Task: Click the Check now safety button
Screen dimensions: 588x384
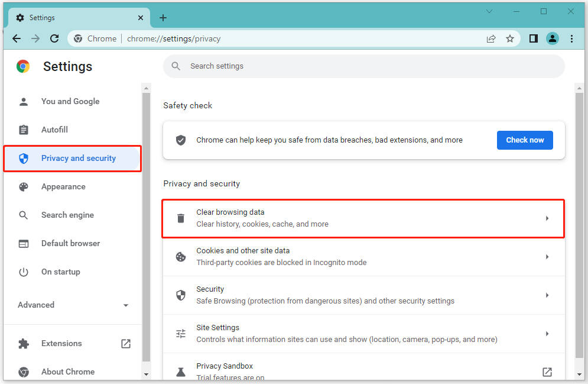Action: tap(525, 140)
